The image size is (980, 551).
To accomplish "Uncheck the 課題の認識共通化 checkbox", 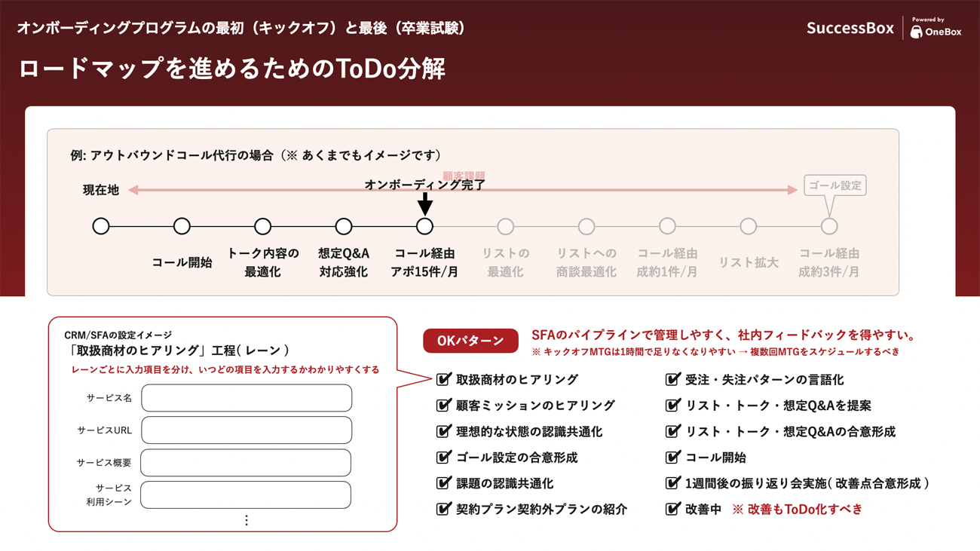I will (x=444, y=483).
